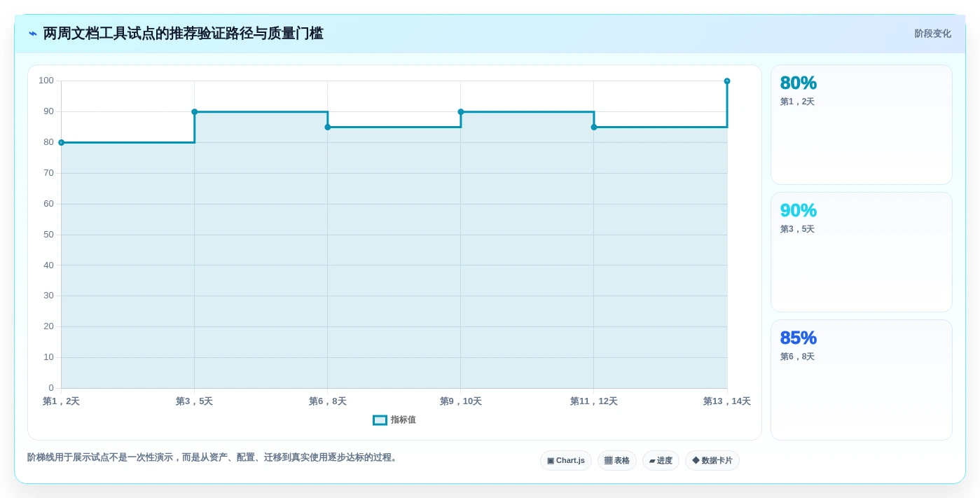Screen dimensions: 980x498
Task: Click x-axis label 第13，14天
Action: tap(727, 401)
